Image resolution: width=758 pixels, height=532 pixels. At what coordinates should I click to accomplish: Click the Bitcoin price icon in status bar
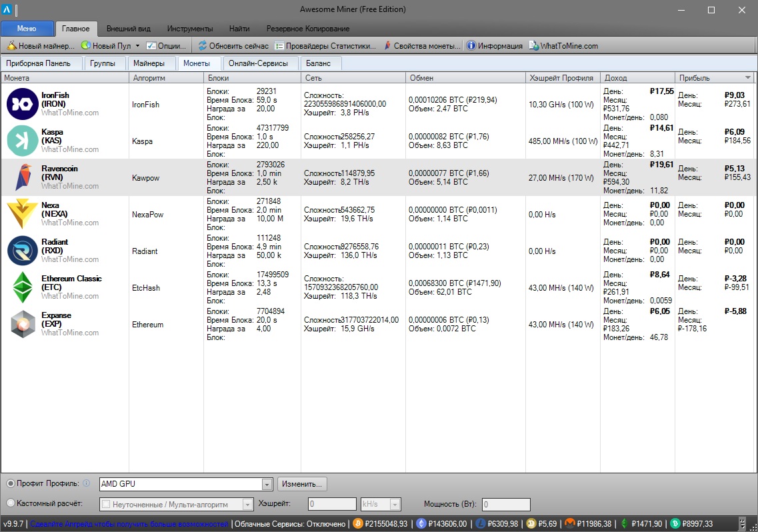358,524
